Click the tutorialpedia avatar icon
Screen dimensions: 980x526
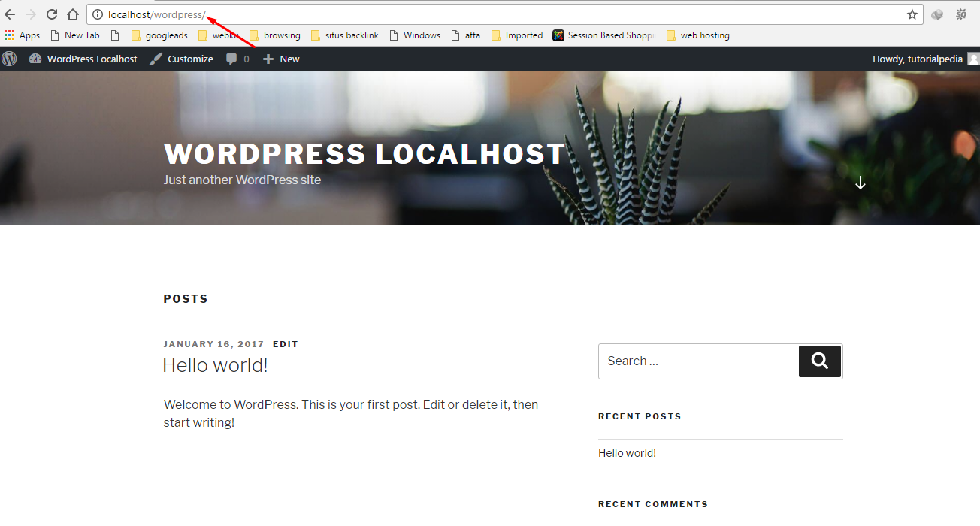click(x=973, y=59)
